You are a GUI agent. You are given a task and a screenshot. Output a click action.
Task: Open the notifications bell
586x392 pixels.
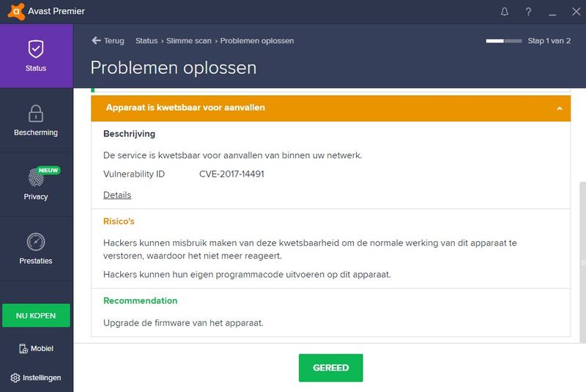pyautogui.click(x=505, y=12)
